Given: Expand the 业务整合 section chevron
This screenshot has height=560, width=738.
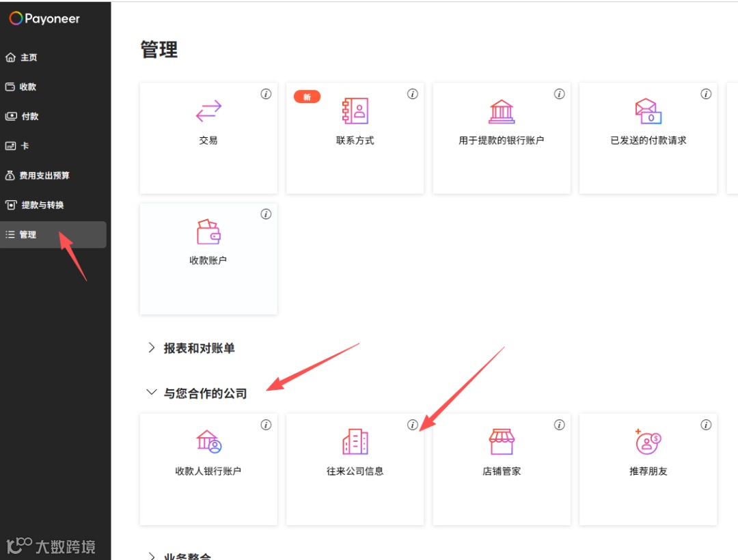Looking at the screenshot, I should (151, 556).
